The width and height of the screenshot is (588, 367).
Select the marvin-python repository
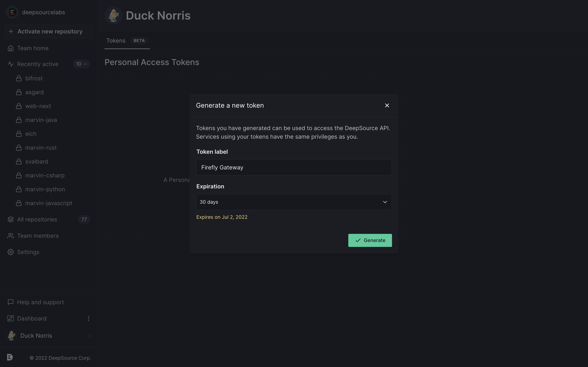(x=45, y=189)
